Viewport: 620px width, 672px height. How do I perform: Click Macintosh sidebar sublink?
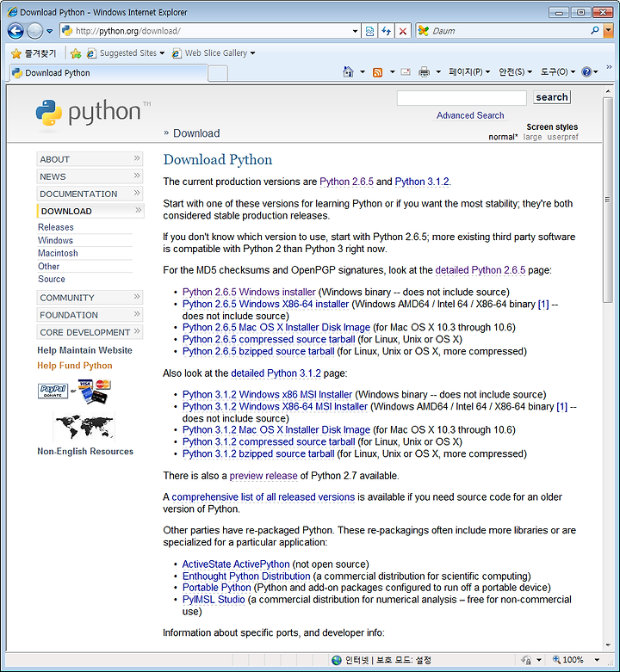coord(58,253)
